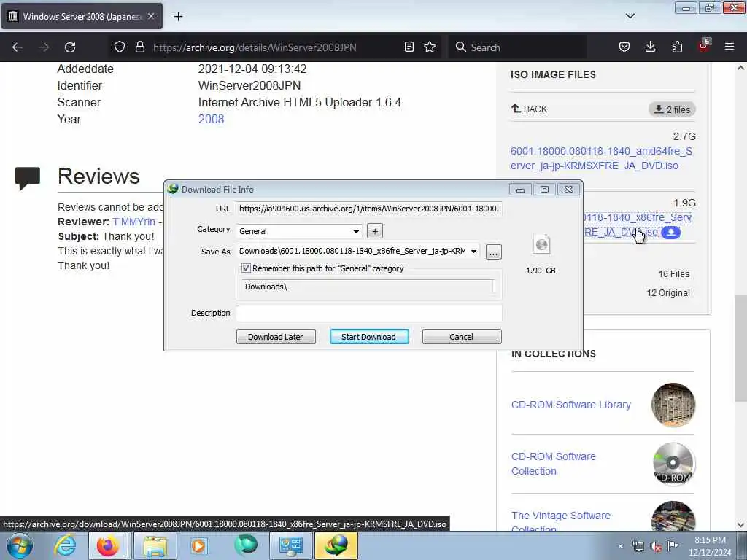Select the Windows Server 2008 (Japanese) tab

82,16
